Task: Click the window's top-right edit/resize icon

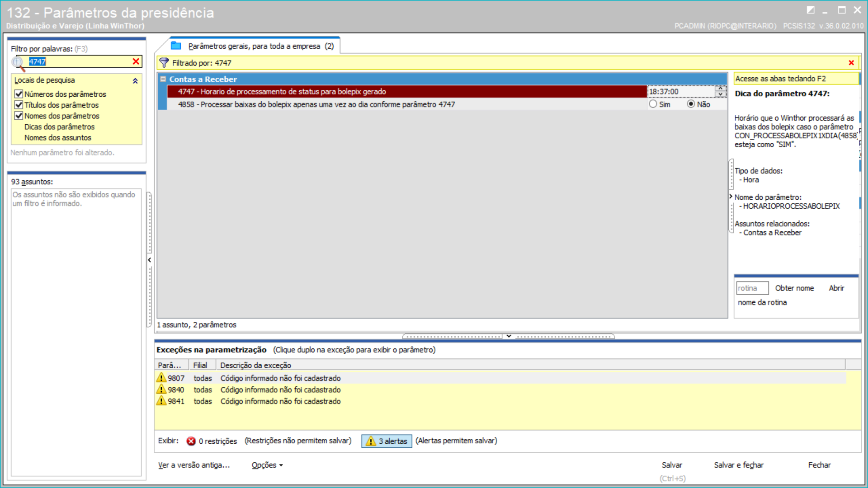Action: coord(811,10)
